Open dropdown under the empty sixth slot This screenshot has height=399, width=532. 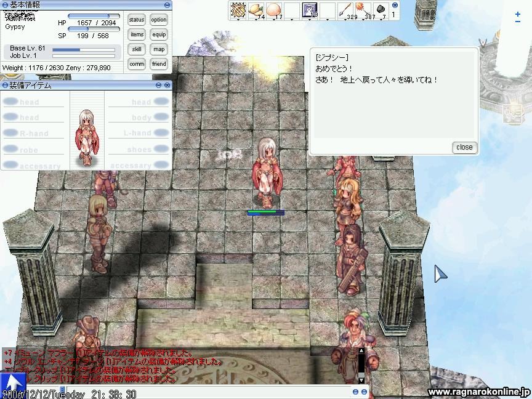click(328, 20)
